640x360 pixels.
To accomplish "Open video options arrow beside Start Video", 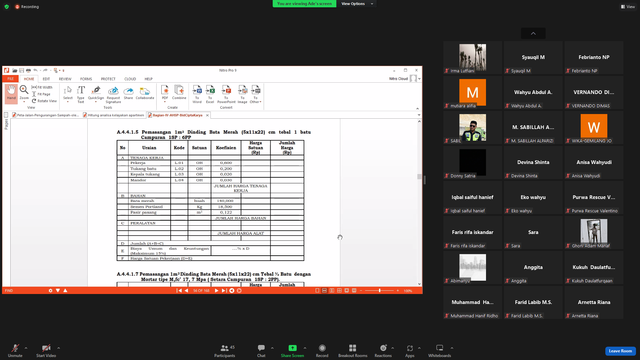I will [59, 348].
